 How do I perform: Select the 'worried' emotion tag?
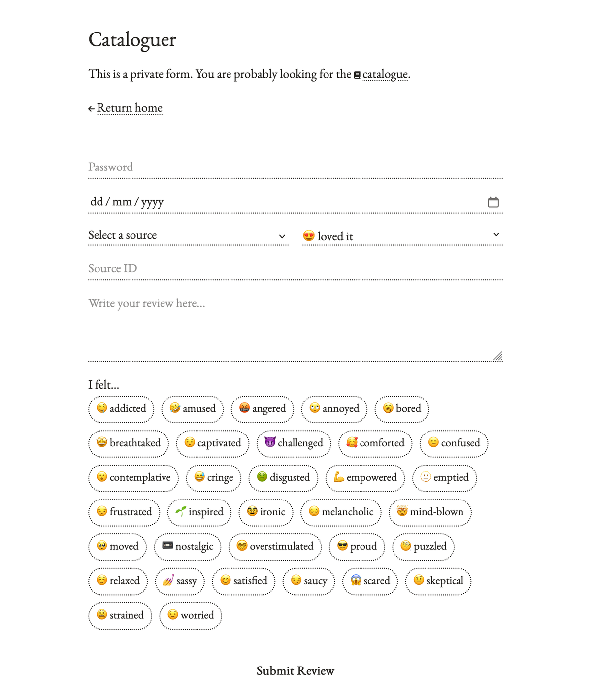click(x=191, y=616)
